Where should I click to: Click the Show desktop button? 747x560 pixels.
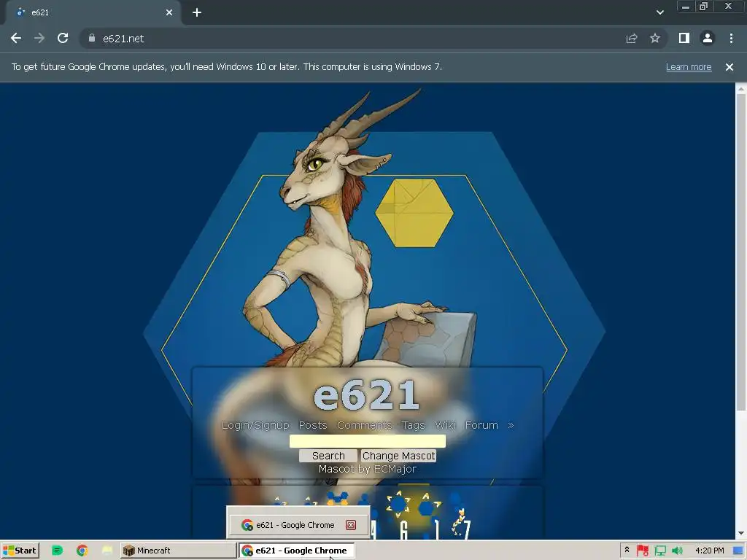739,551
